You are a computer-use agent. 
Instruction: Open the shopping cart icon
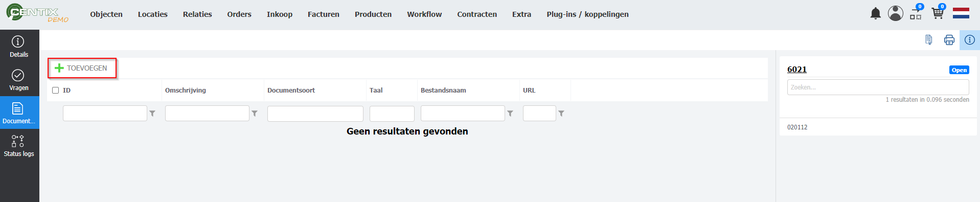click(x=938, y=12)
